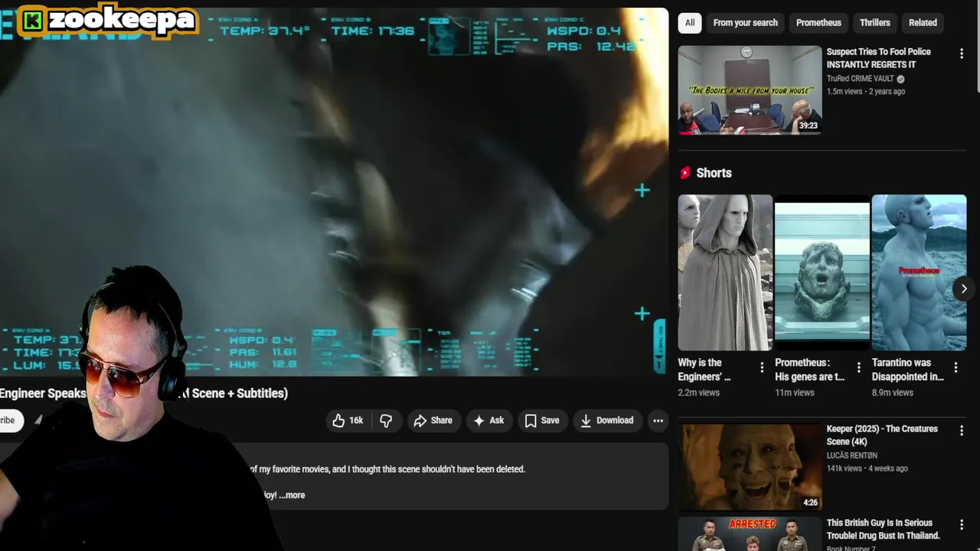Click the description text about favorite movies
Screen dimensions: 980x551
pyautogui.click(x=387, y=469)
